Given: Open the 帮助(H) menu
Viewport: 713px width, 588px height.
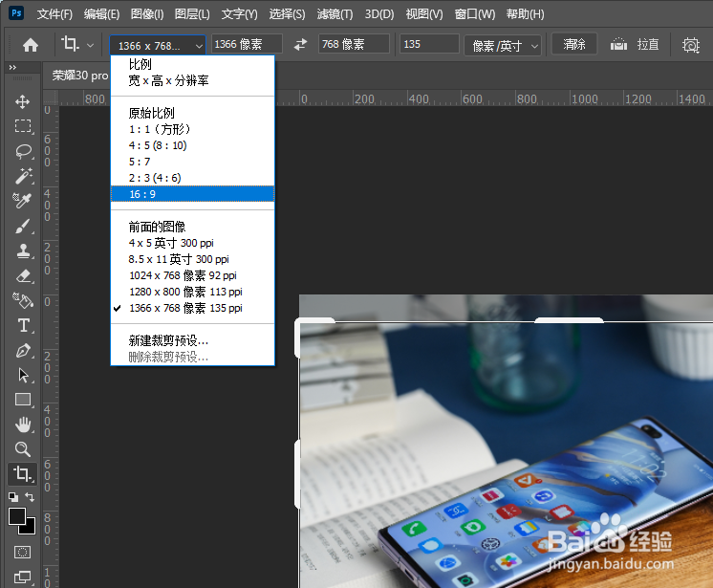Looking at the screenshot, I should pos(526,14).
